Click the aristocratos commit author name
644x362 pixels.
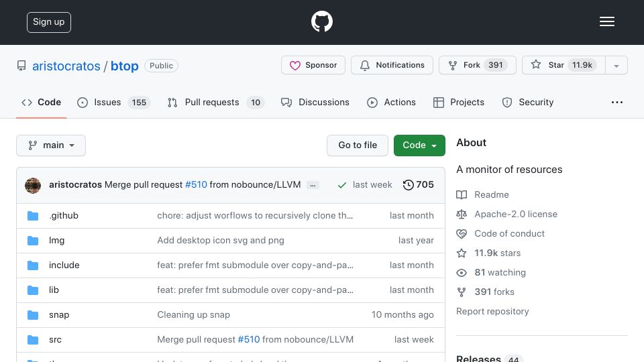75,185
